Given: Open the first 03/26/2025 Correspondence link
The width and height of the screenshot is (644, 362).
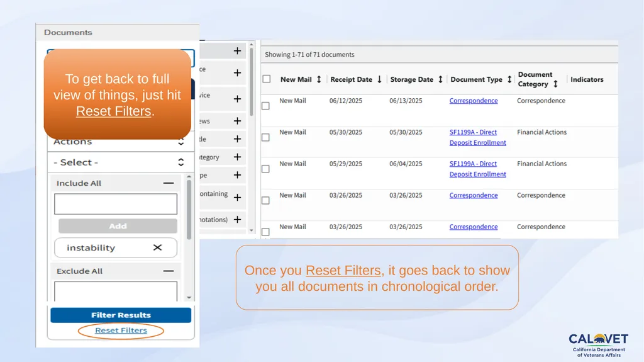Looking at the screenshot, I should pyautogui.click(x=474, y=195).
